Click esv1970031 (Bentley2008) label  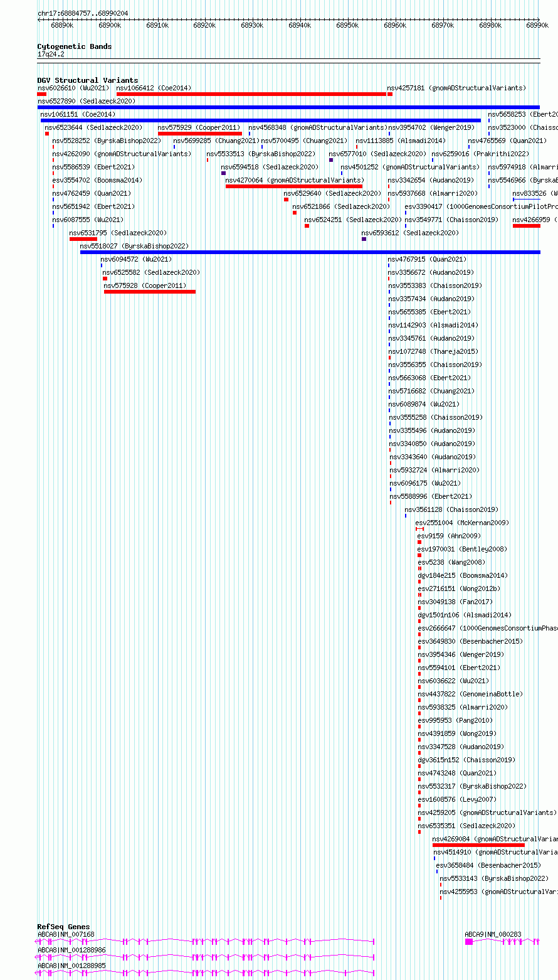click(463, 549)
